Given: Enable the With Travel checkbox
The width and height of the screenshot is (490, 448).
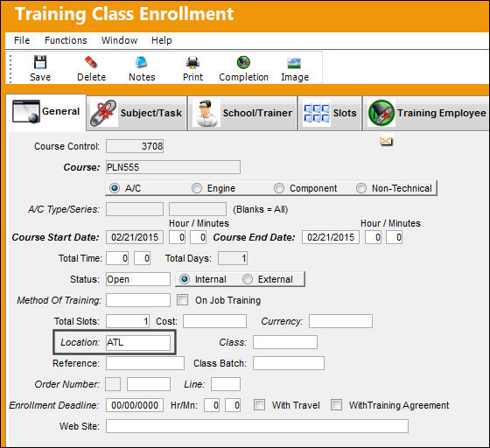Looking at the screenshot, I should point(259,405).
